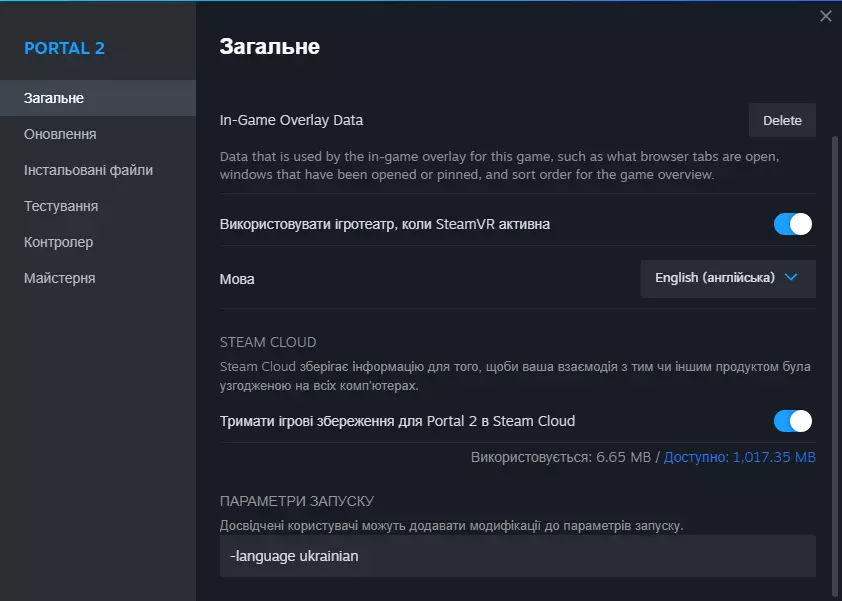
Task: Go to the Тестування tab
Action: pos(61,206)
